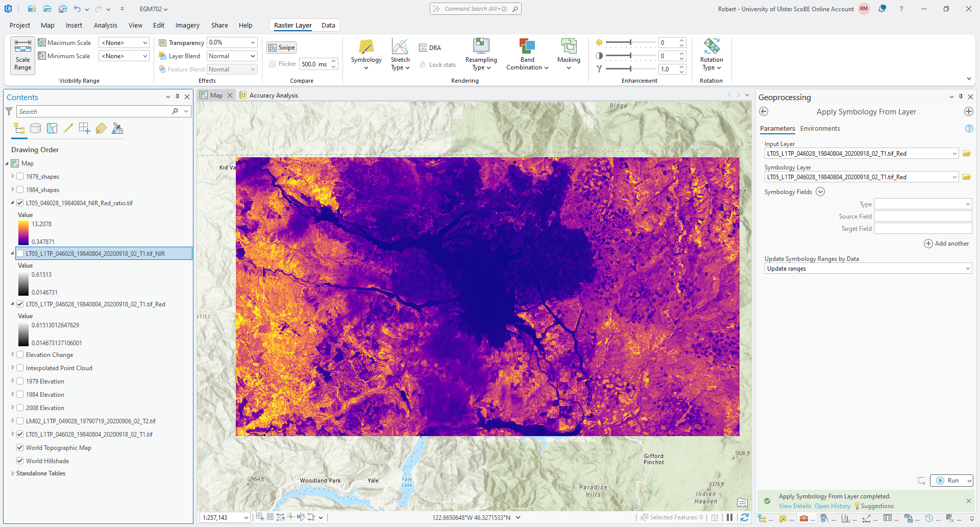
Task: Open the Masking tool
Action: click(x=568, y=47)
